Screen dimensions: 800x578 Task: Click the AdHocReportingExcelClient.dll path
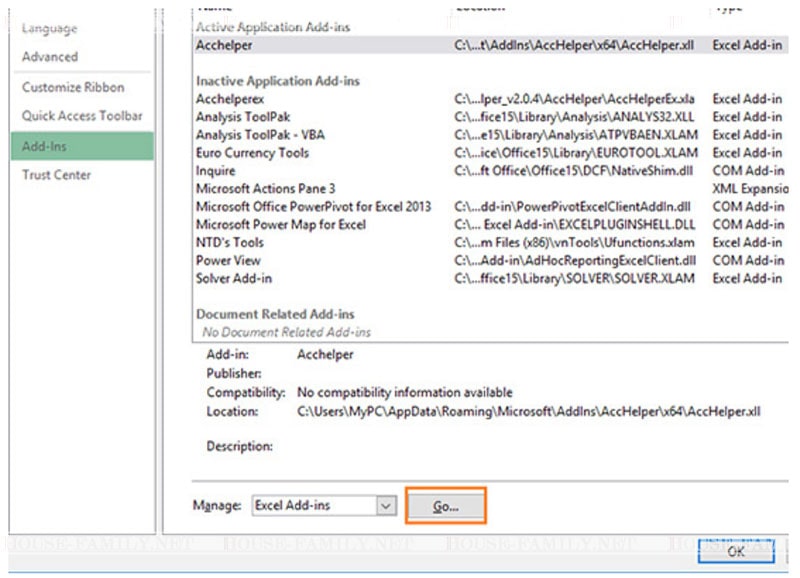tap(575, 260)
